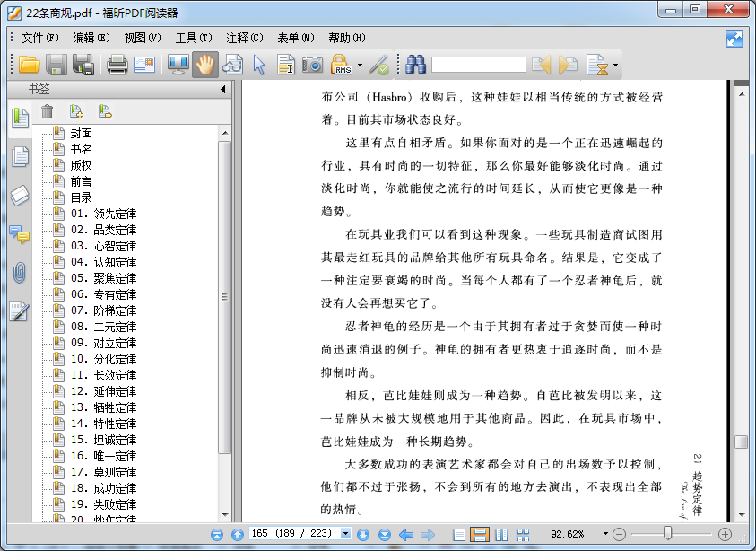This screenshot has height=551, width=756.
Task: Go to last page button
Action: point(384,534)
